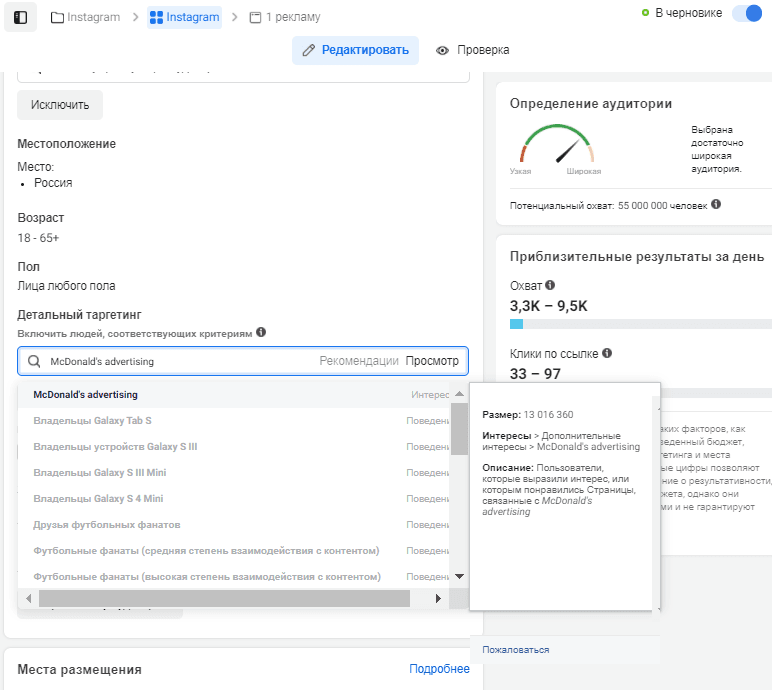Show info for Охват estimate
This screenshot has width=772, height=690.
[x=550, y=285]
